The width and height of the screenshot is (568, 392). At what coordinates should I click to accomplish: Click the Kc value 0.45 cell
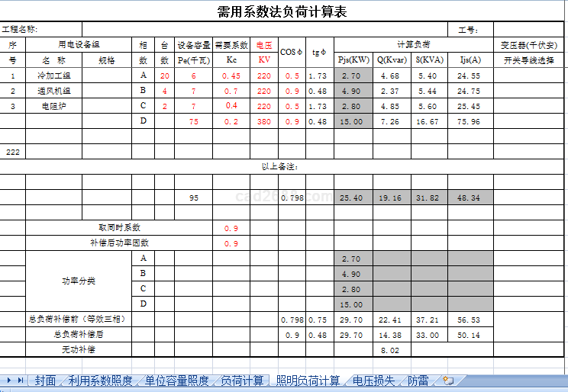[231, 76]
